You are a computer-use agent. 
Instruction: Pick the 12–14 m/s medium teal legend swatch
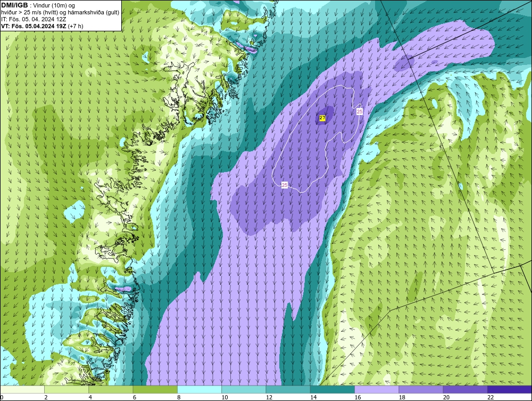(x=288, y=389)
